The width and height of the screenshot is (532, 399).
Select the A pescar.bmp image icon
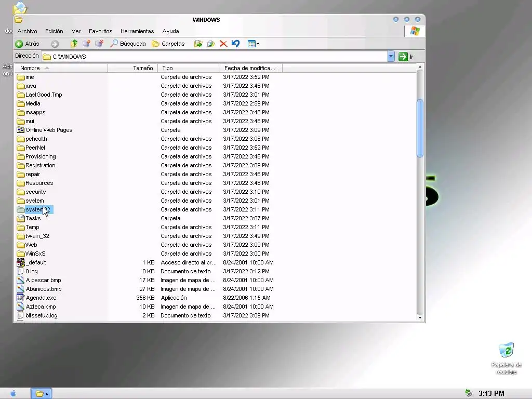coord(21,280)
